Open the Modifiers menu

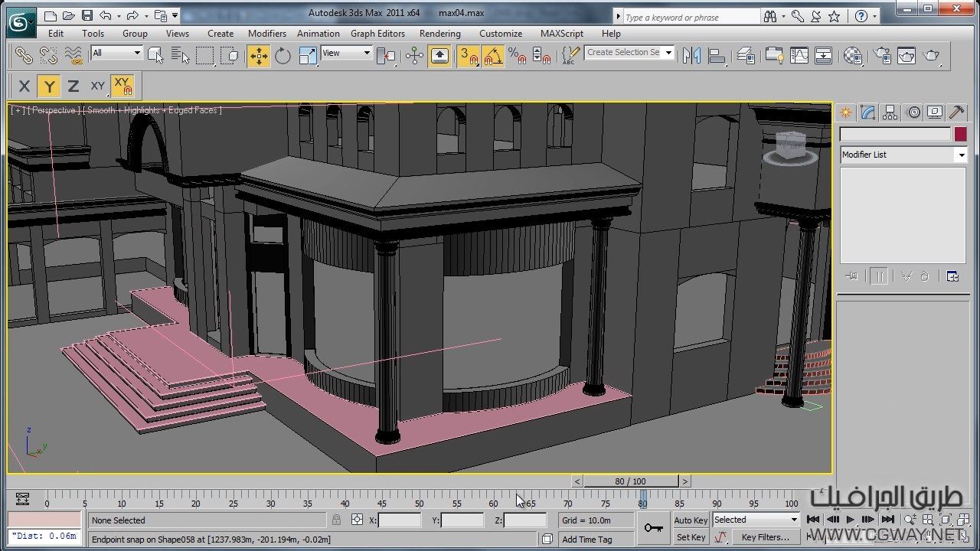coord(266,34)
